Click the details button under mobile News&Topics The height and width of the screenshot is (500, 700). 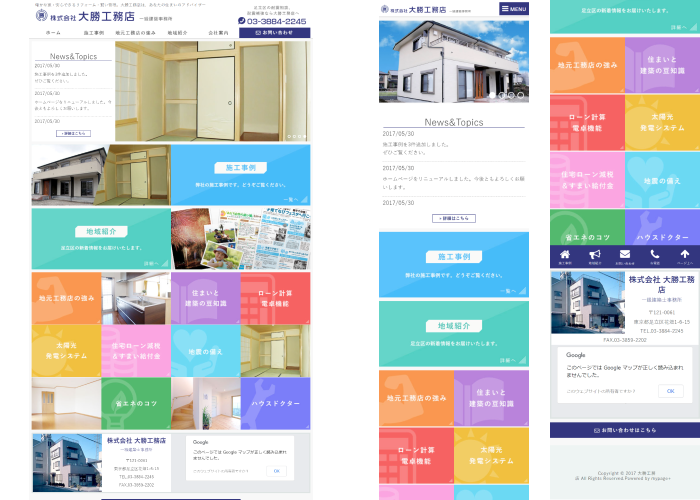tap(454, 218)
